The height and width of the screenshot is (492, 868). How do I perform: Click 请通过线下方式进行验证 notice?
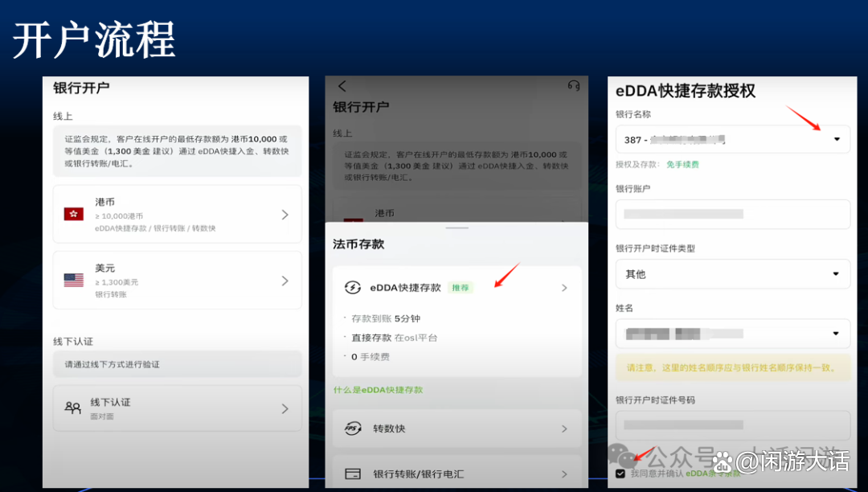click(x=177, y=364)
